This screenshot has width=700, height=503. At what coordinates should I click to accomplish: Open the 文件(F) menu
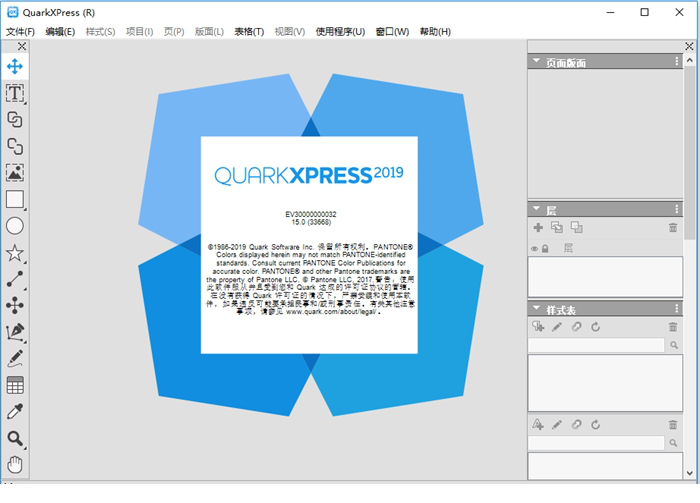tap(21, 32)
